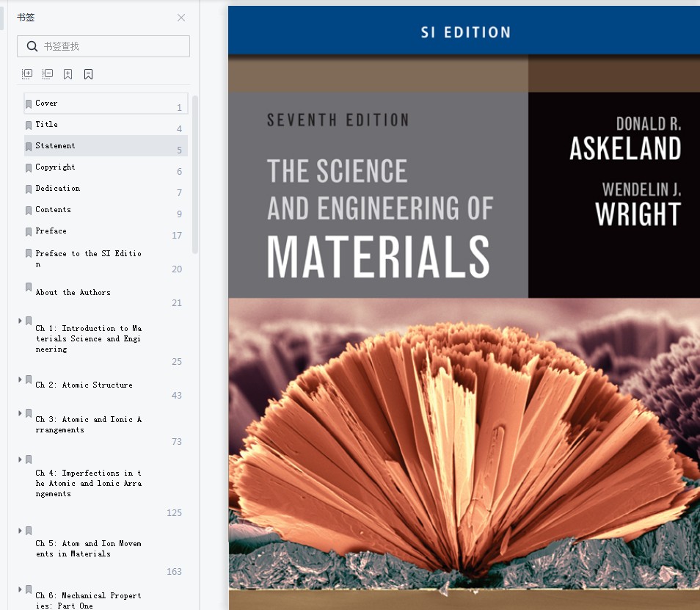Click page number 163 of Ch 5
Image resolution: width=700 pixels, height=610 pixels.
coord(174,572)
